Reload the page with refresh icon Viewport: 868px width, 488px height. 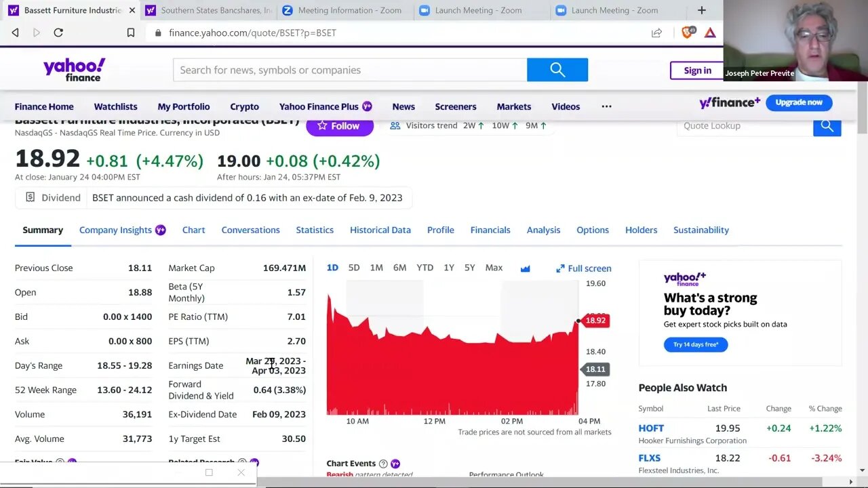[x=58, y=33]
